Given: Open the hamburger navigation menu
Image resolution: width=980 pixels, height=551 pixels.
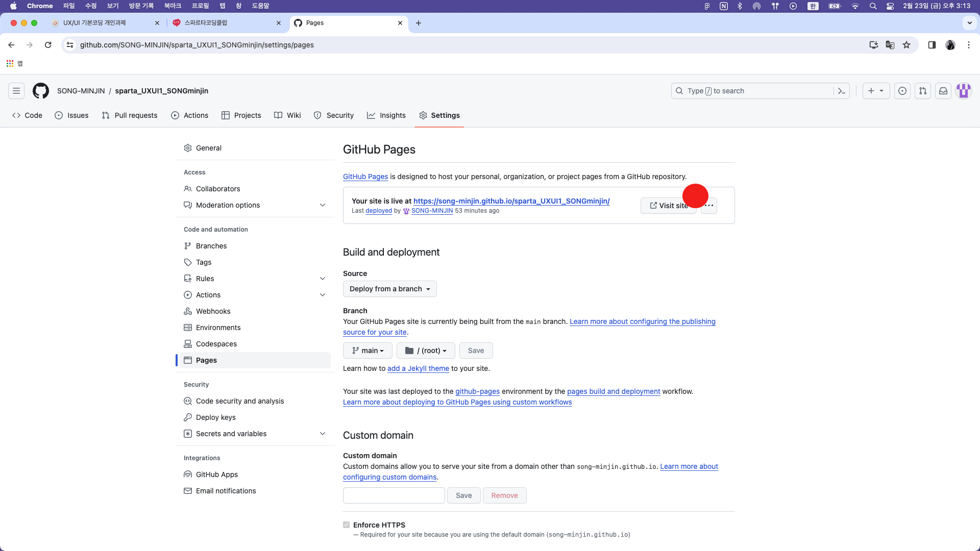Looking at the screenshot, I should (x=16, y=91).
